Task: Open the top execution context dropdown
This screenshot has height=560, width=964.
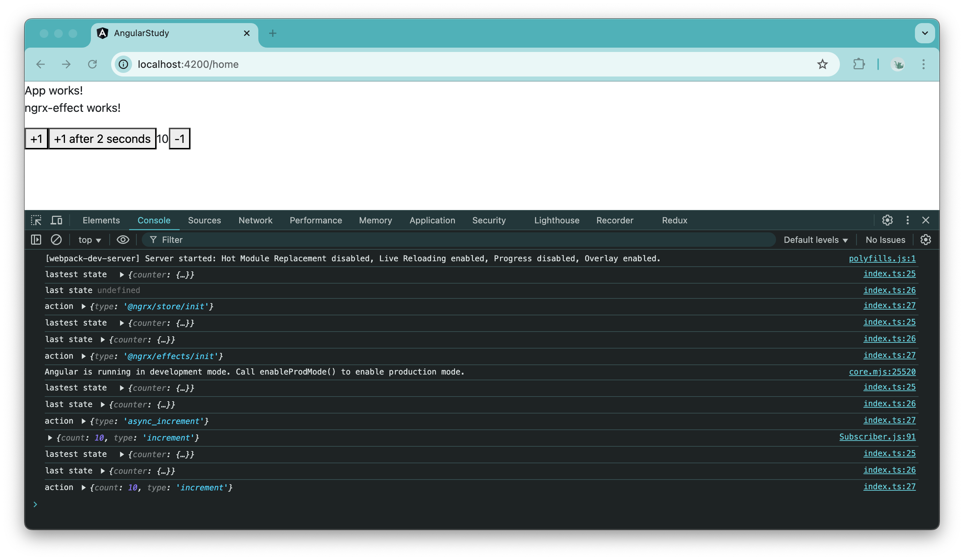Action: coord(89,240)
